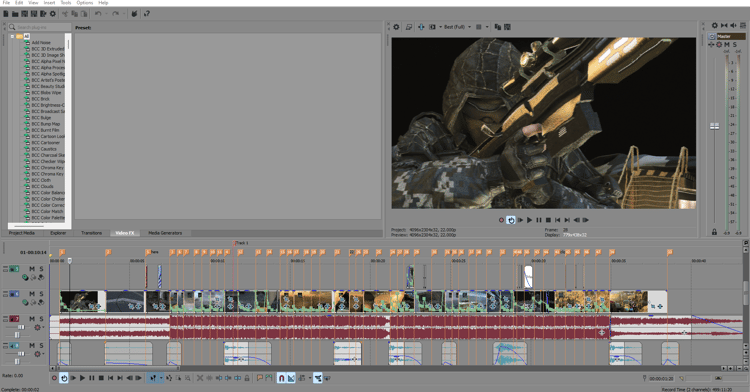Stop preview in the video preview transport
750x392 pixels.
(548, 220)
